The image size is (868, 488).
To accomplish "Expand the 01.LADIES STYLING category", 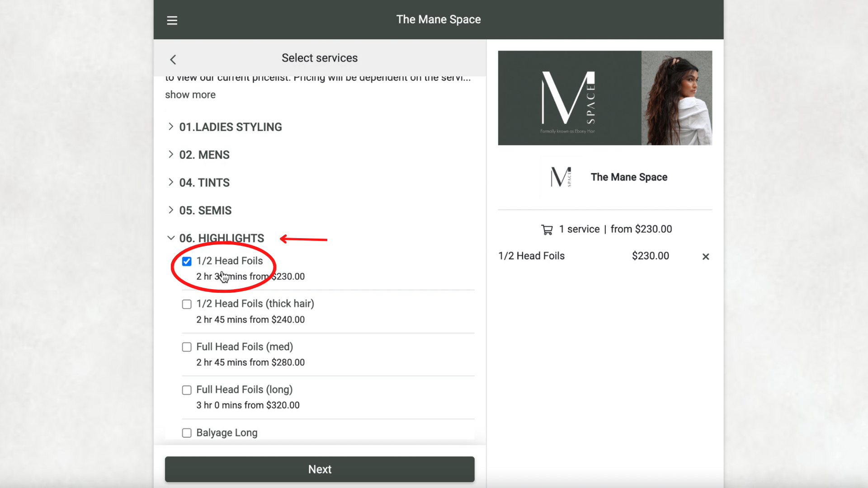I will coord(230,127).
